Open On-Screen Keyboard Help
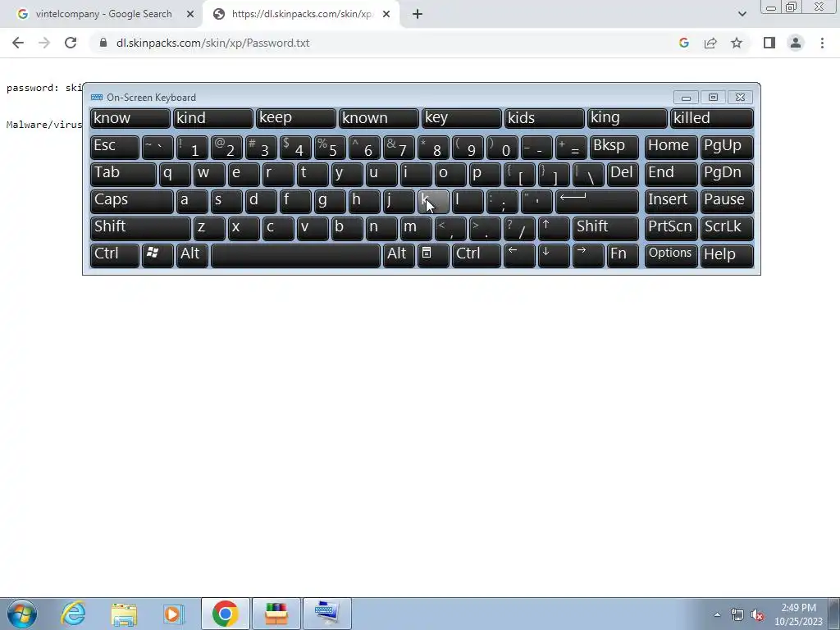The image size is (840, 630). (727, 256)
